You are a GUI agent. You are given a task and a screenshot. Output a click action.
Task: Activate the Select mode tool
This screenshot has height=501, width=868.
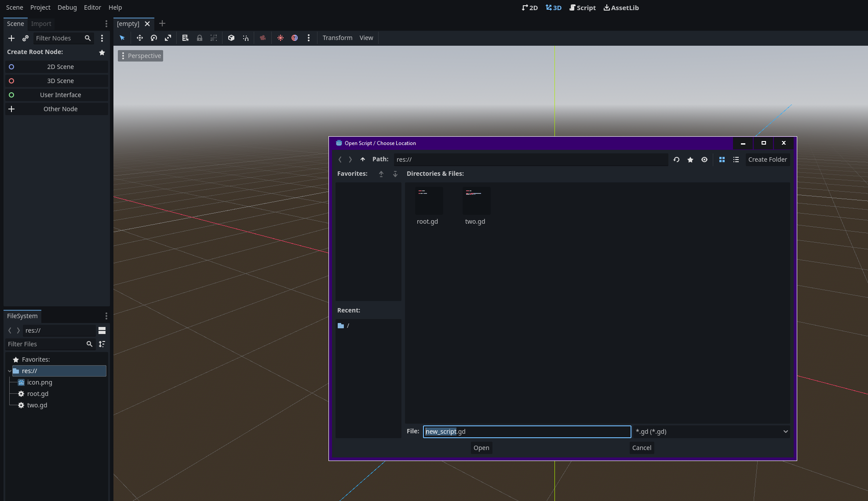[122, 38]
